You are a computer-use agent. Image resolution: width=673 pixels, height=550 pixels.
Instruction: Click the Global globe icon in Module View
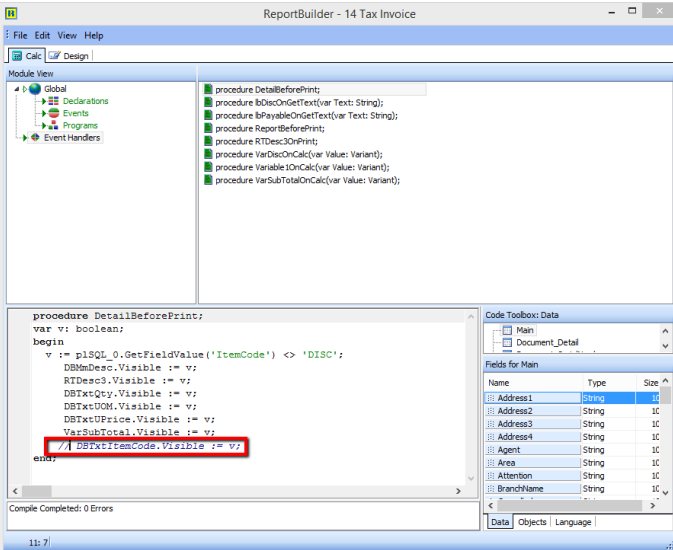[35, 89]
